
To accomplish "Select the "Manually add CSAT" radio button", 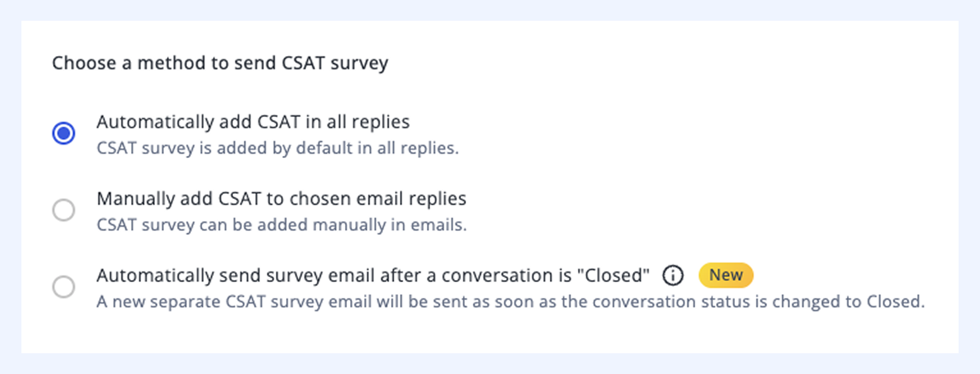I will pos(64,210).
